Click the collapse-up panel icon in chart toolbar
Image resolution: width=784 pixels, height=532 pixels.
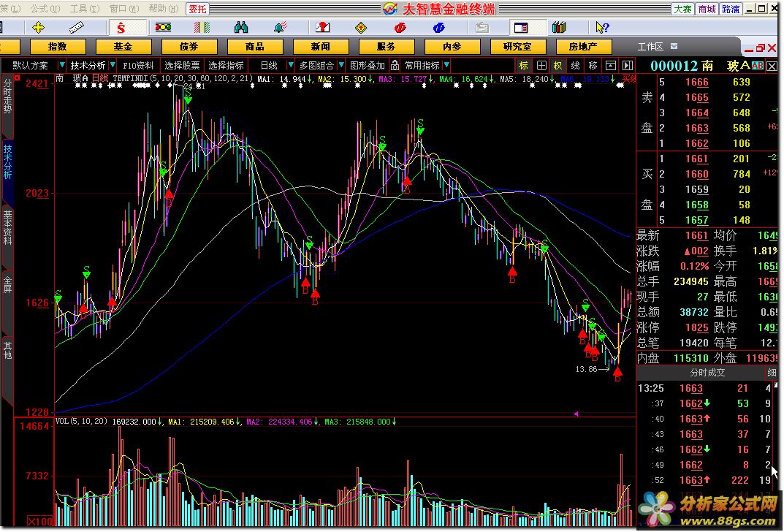pos(611,66)
